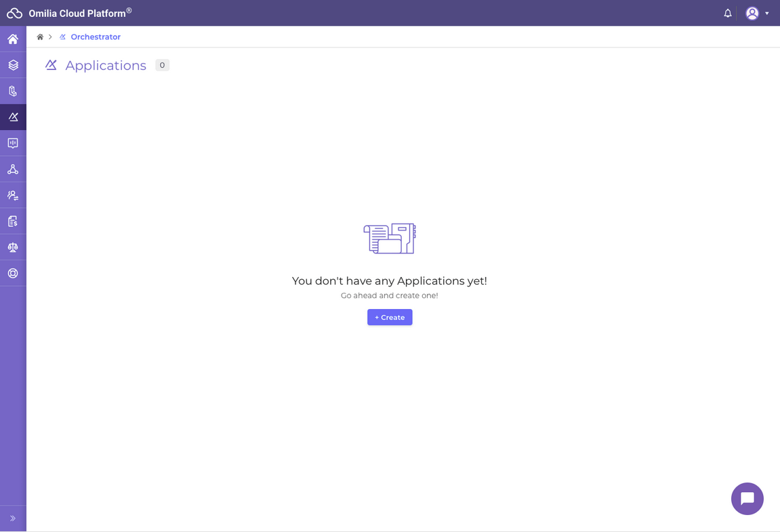Click the balance scales sidebar icon
The height and width of the screenshot is (532, 780).
pos(13,247)
